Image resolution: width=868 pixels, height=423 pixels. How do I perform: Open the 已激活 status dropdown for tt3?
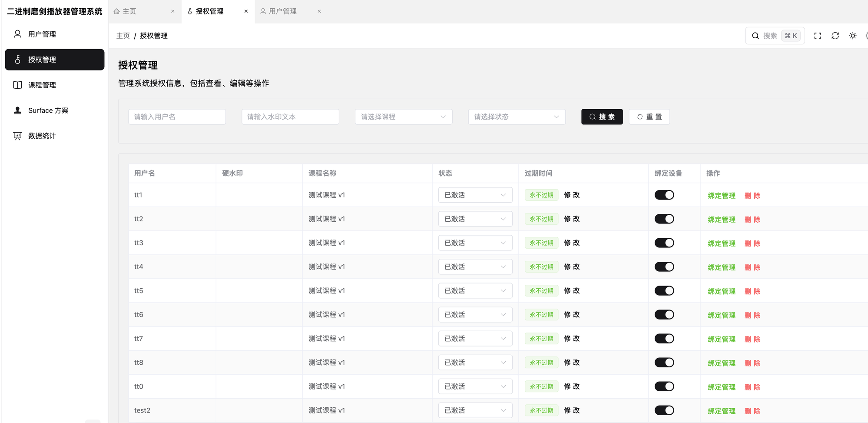pos(475,243)
